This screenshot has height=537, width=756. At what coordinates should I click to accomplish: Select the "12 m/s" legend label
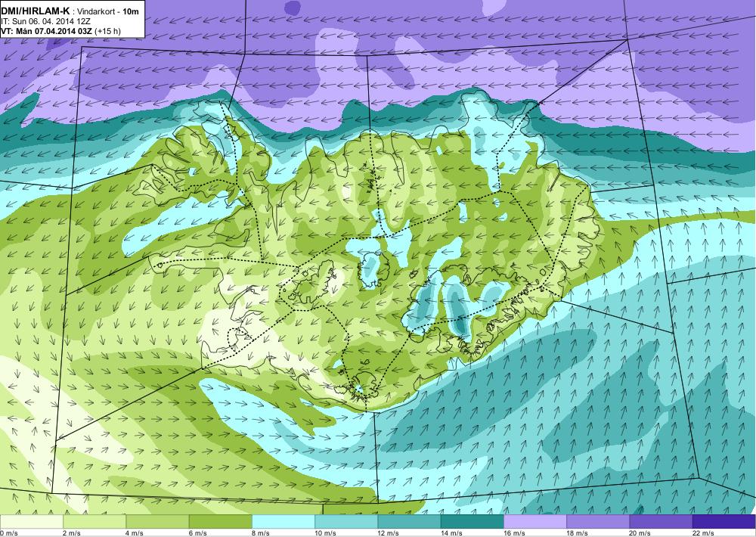coord(389,533)
